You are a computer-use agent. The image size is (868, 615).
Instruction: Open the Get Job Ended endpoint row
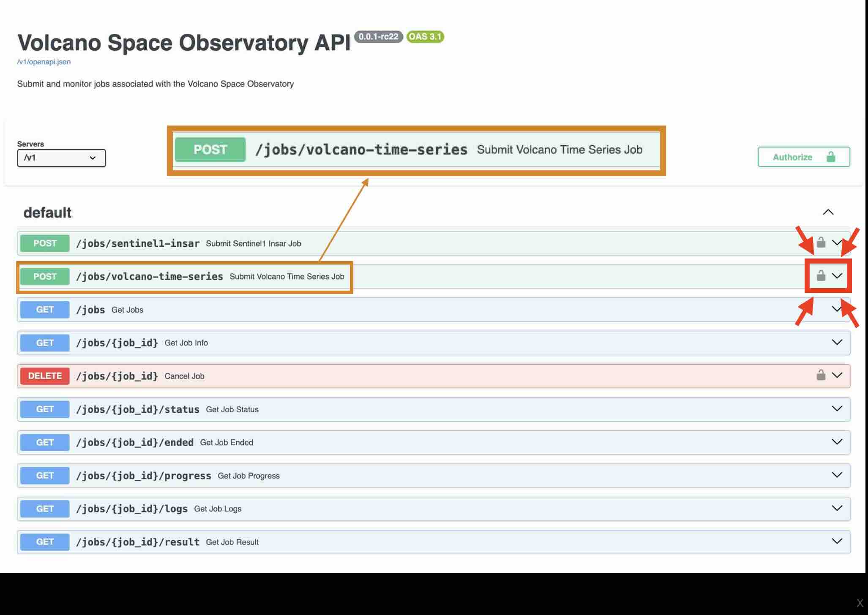226,442
